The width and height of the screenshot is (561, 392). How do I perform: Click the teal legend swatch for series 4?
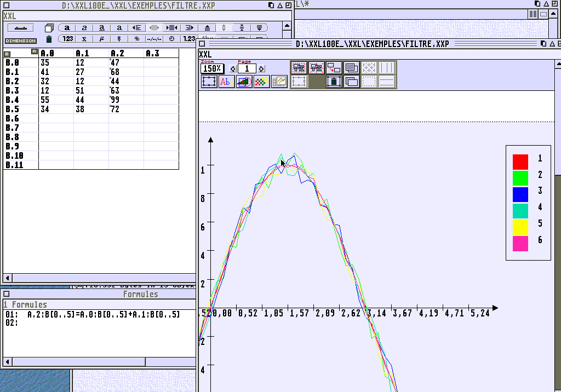[x=520, y=211]
